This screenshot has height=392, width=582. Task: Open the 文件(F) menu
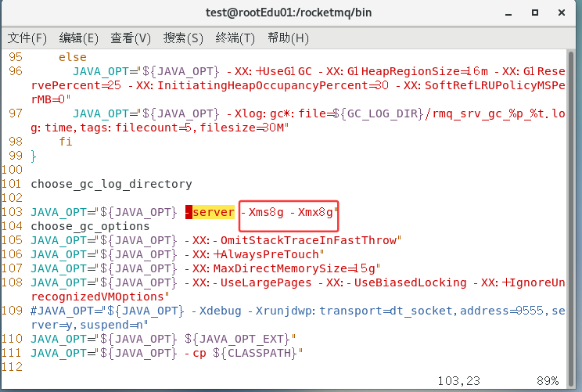point(27,38)
